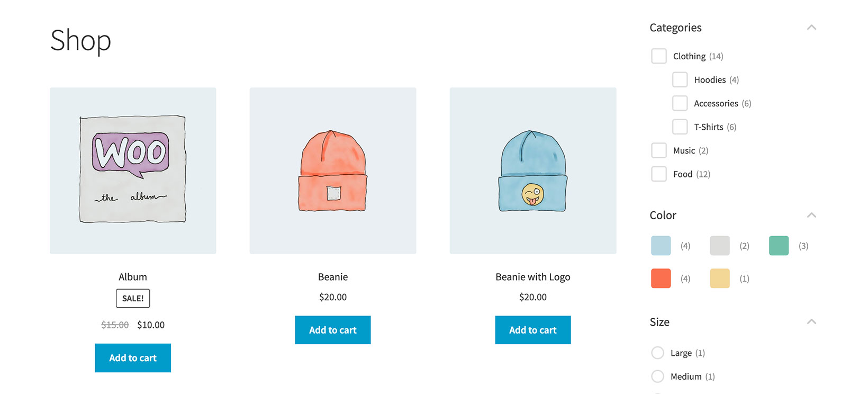Open the Album product title link
Screen dimensions: 868x394
tap(133, 277)
